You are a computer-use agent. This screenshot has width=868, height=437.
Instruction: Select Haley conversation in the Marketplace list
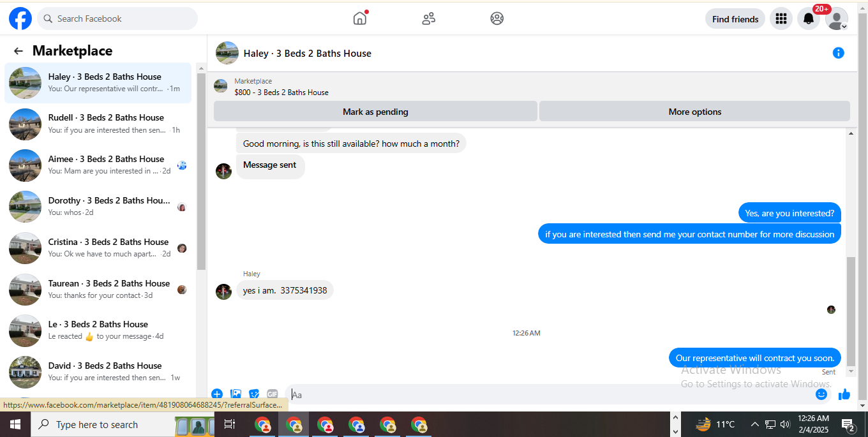tap(98, 83)
